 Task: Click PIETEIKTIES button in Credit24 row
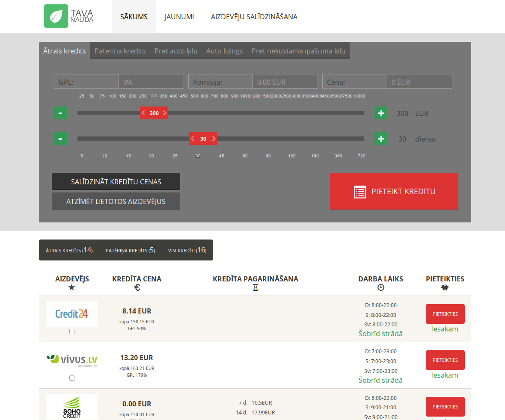(445, 314)
